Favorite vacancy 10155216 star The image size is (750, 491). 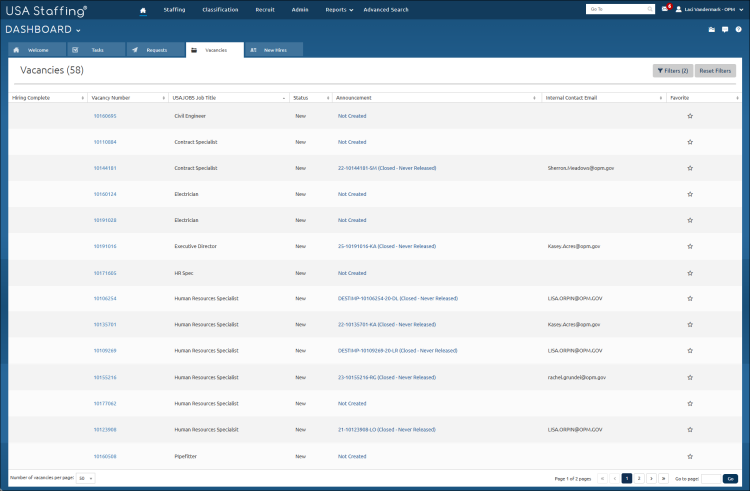point(690,378)
